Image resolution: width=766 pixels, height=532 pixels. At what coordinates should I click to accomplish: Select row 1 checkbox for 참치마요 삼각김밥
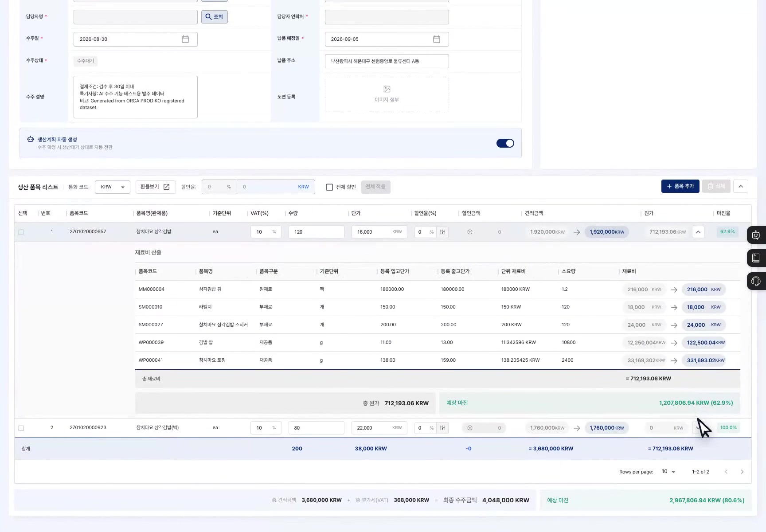(21, 232)
